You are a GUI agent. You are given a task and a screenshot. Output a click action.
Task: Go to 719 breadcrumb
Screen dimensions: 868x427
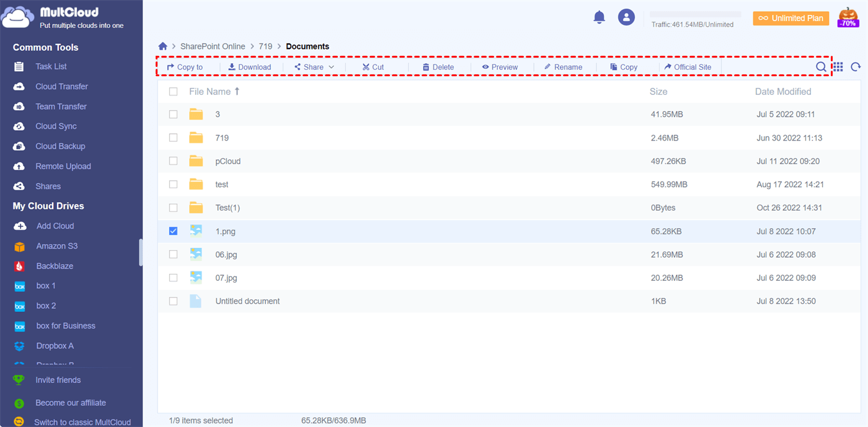(x=265, y=46)
